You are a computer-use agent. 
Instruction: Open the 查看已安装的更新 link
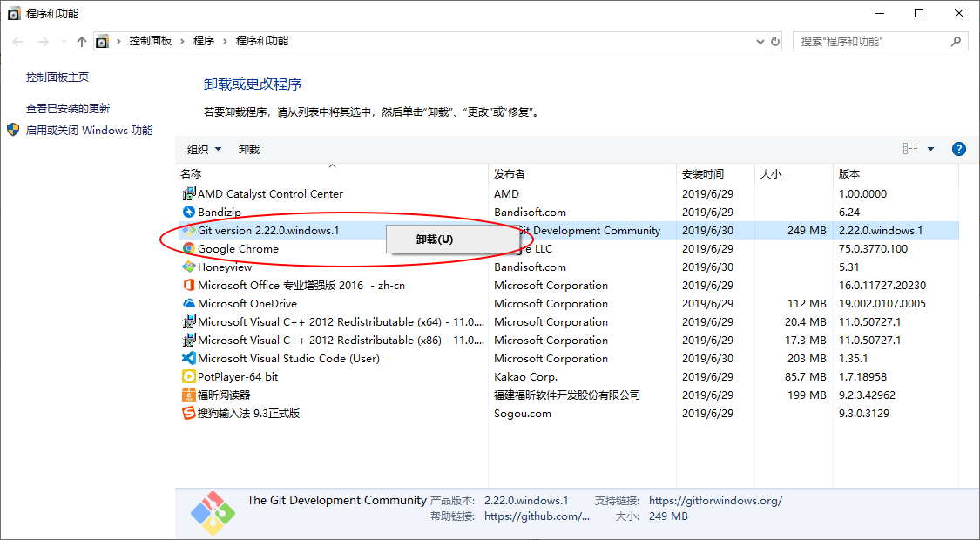point(67,108)
